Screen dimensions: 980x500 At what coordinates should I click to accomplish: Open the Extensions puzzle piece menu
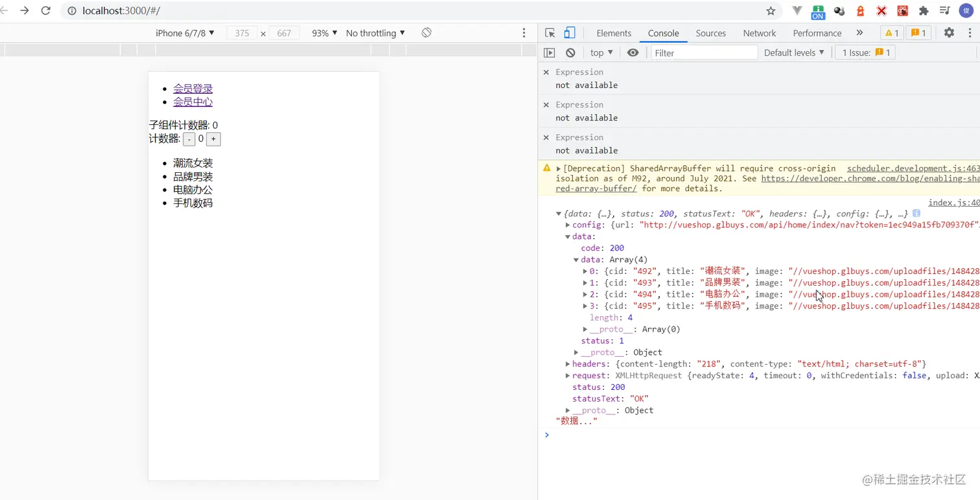(x=924, y=10)
